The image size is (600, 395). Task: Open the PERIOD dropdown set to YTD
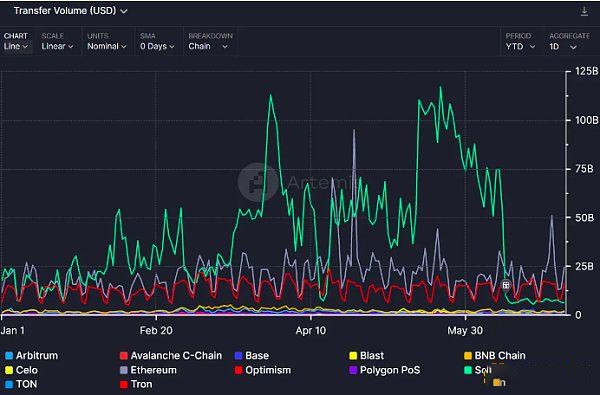[520, 41]
